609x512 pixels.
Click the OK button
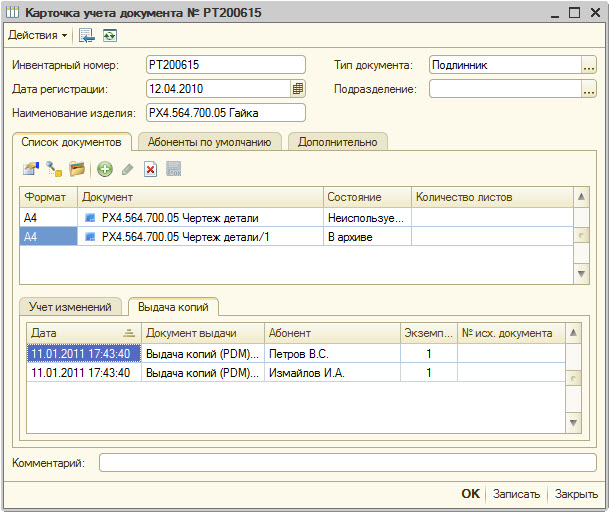point(470,494)
